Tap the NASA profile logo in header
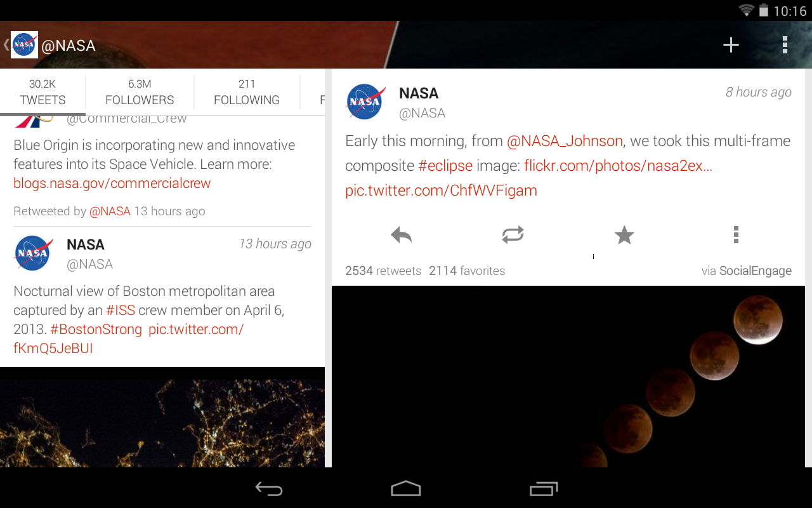 tap(24, 44)
